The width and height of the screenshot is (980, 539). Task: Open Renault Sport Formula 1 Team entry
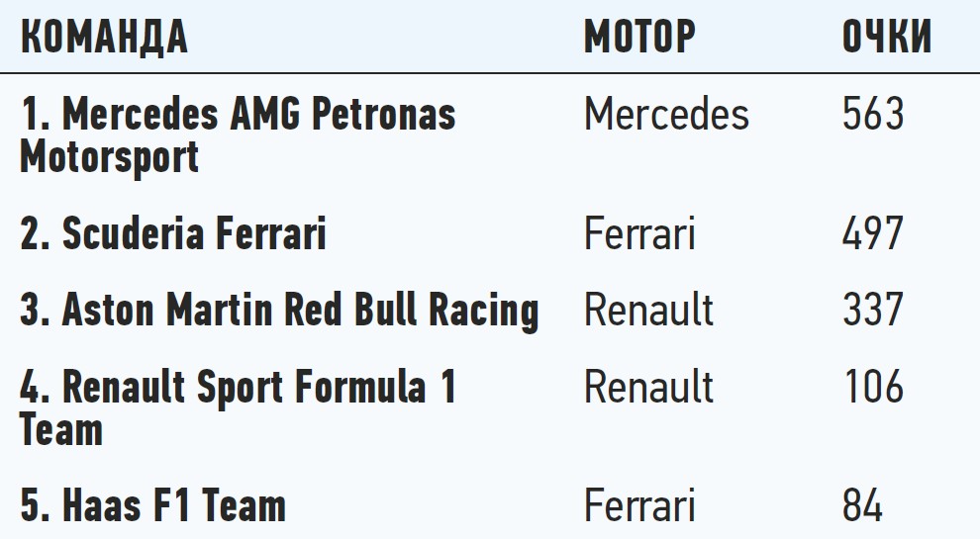[238, 386]
